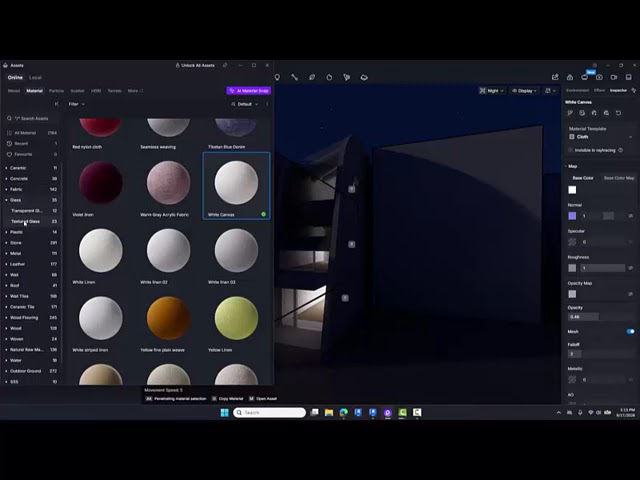Select the Base Color Map tab

(x=619, y=178)
